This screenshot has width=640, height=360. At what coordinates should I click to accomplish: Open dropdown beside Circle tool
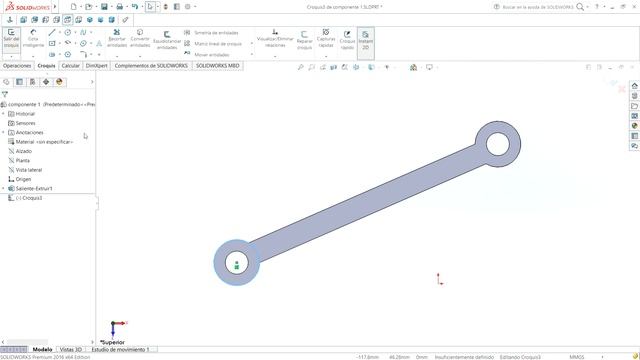(x=75, y=32)
